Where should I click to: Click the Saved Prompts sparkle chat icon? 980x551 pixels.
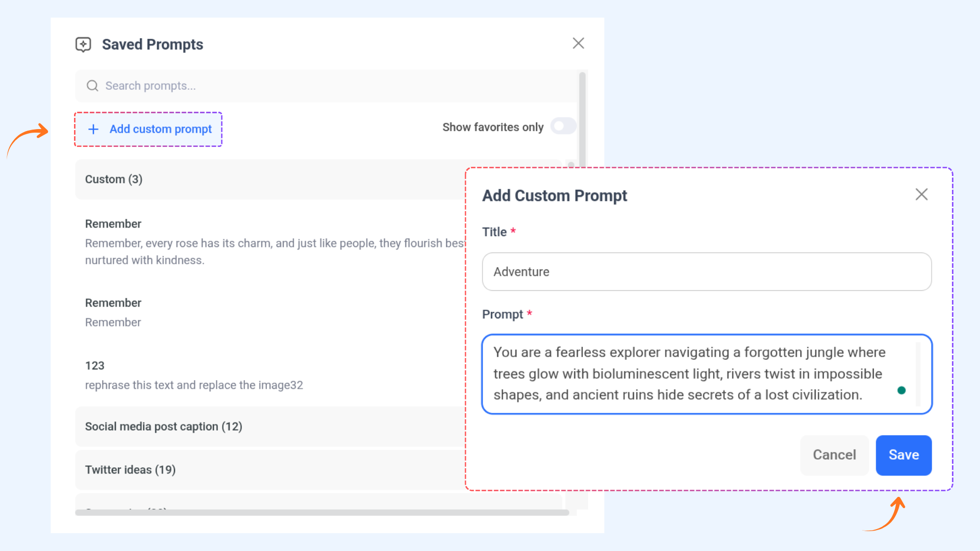coord(83,44)
